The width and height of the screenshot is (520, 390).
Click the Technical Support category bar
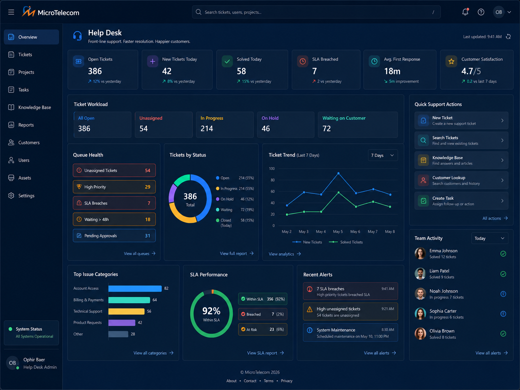tap(126, 311)
